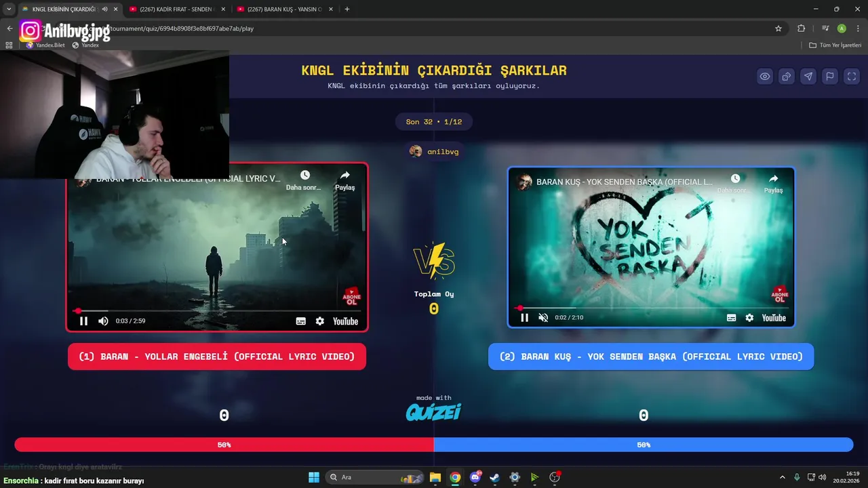Close the Kadir Fırat - Senden tab

click(x=223, y=9)
